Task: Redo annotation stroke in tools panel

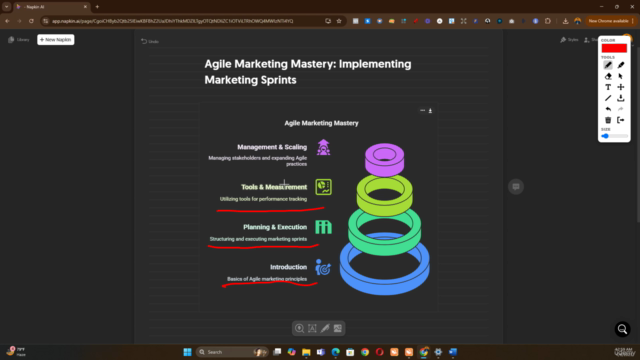Action: click(x=621, y=109)
